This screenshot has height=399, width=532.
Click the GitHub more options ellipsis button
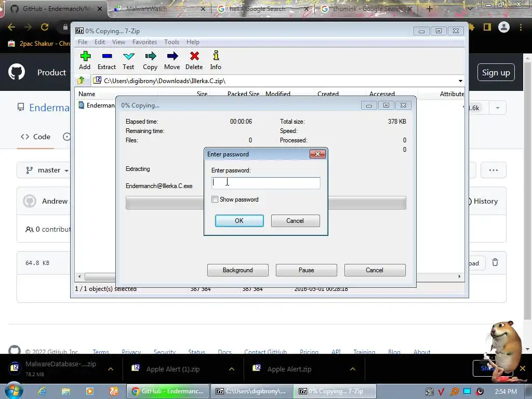tap(494, 170)
